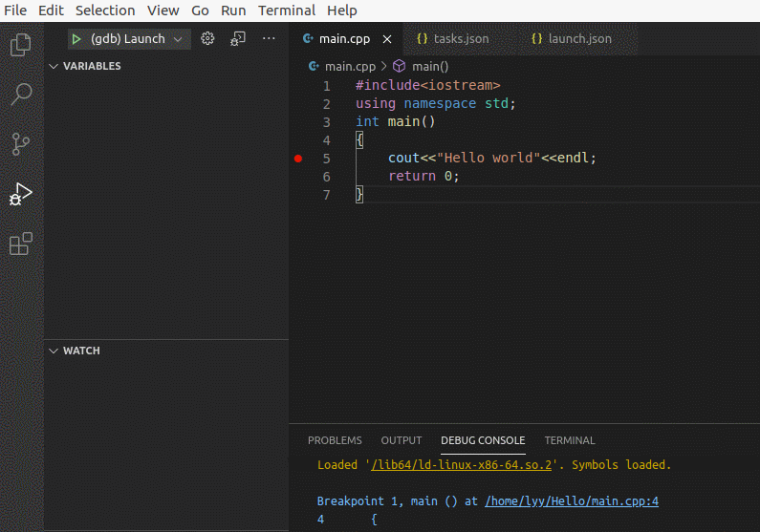
Task: Open the Run and Debug view
Action: (x=21, y=194)
